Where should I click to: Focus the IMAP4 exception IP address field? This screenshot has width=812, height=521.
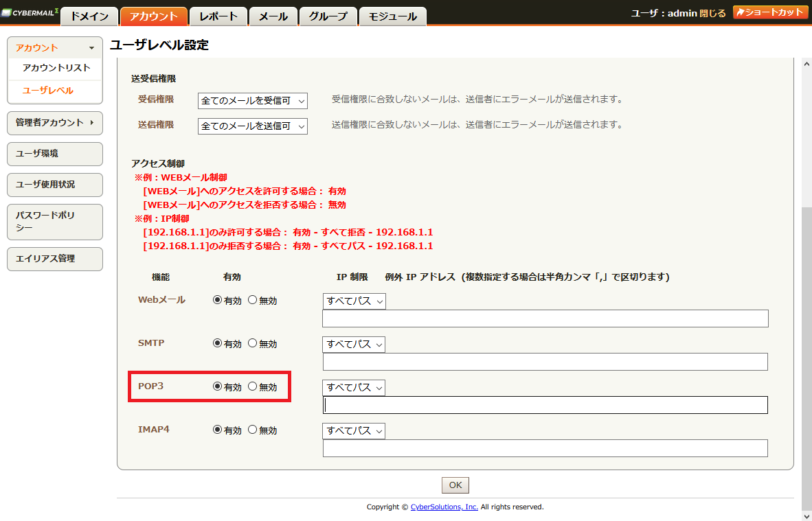click(545, 448)
